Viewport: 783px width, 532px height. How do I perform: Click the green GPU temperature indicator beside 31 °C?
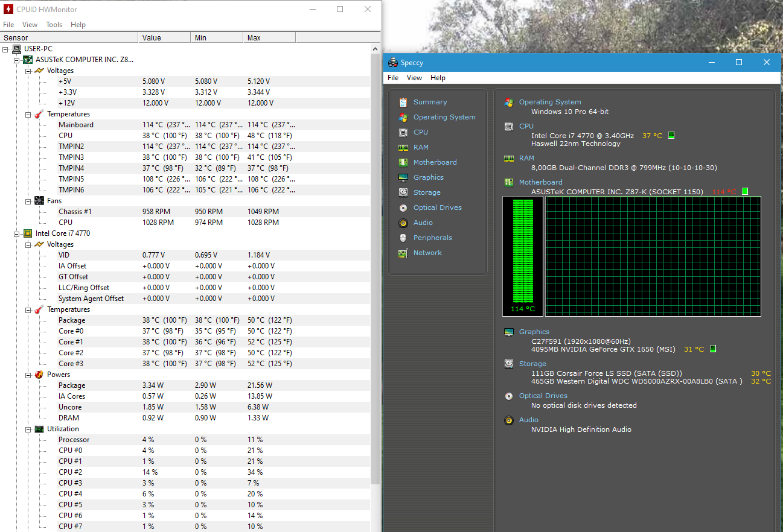712,349
